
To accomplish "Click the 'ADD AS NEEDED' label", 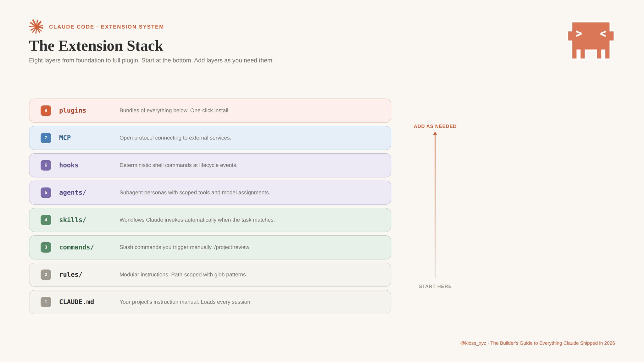I will (x=435, y=126).
